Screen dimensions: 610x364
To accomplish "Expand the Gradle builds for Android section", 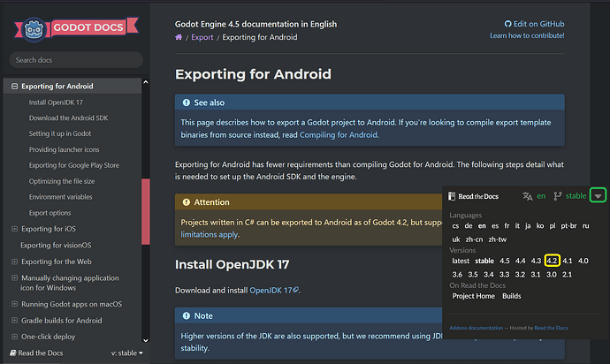I will pos(14,321).
